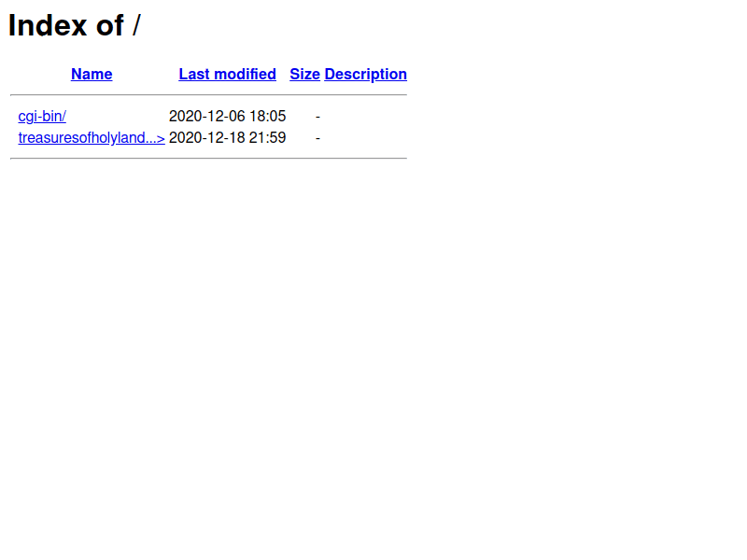Click the horizontal rule under column headers
Screen dimensions: 747x560
coord(208,95)
